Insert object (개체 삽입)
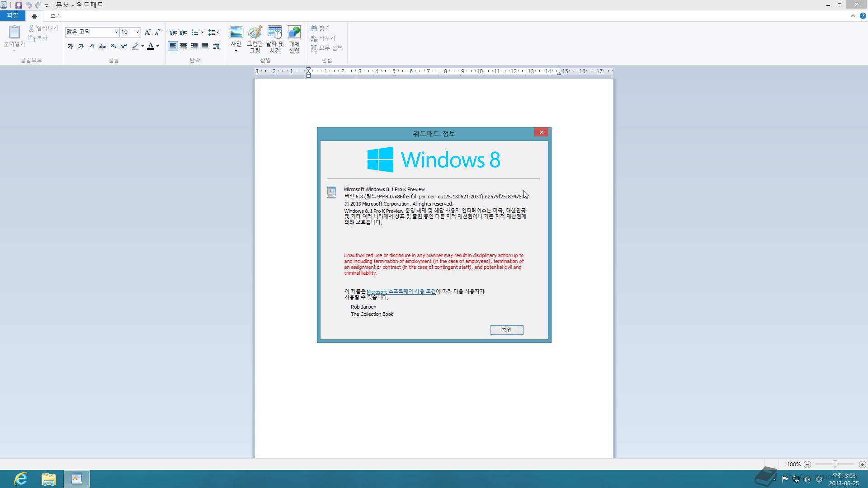 pyautogui.click(x=294, y=39)
